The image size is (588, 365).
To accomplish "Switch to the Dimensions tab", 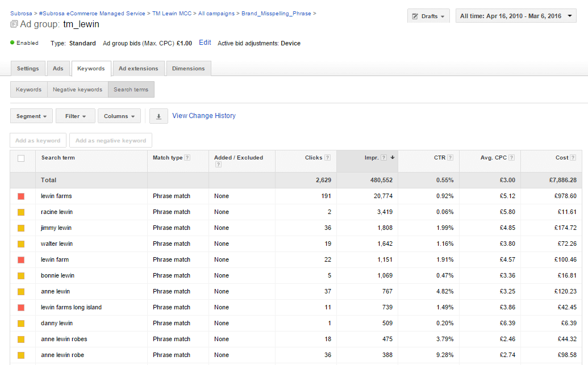I will click(189, 69).
